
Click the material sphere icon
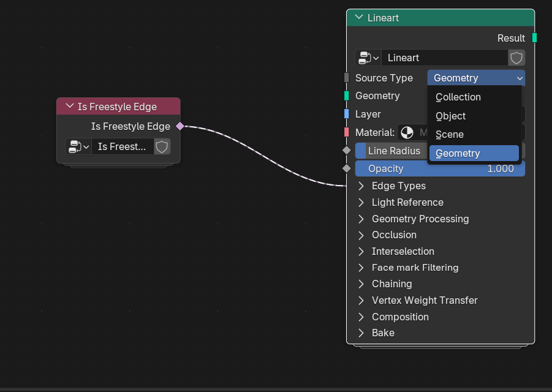click(x=407, y=133)
